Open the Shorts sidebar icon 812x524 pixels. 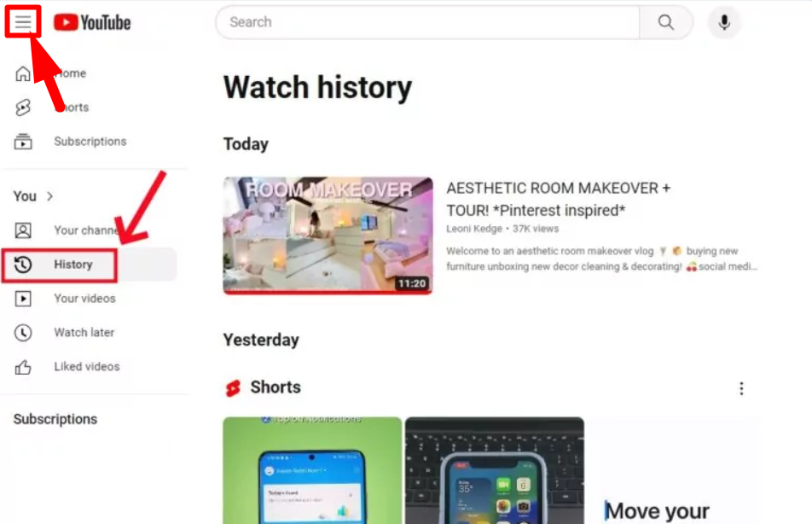[x=23, y=108]
